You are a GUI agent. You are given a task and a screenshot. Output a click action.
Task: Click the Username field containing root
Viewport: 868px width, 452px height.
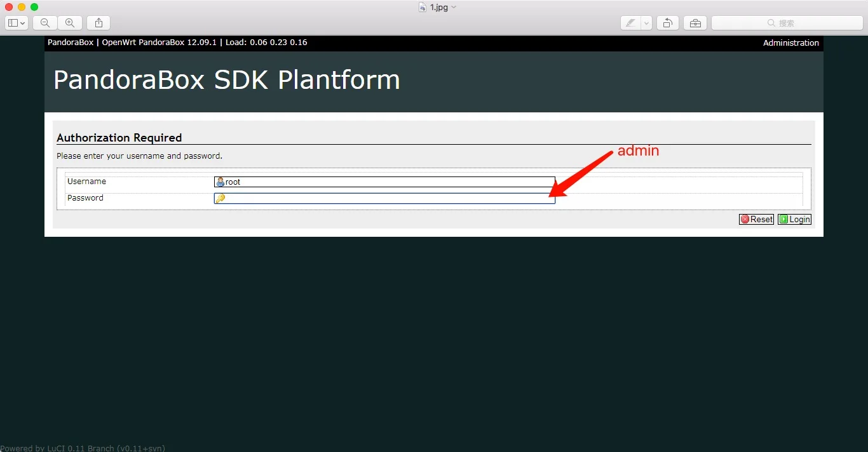click(384, 182)
